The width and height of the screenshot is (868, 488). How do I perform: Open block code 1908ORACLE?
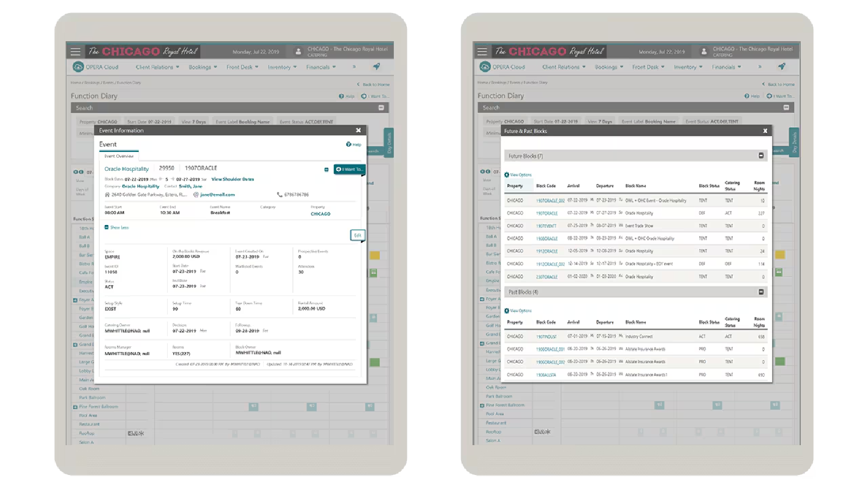point(547,239)
